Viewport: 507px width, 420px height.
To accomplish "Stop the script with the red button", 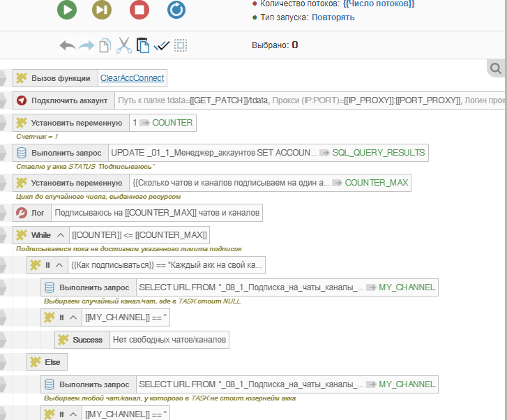I will point(139,9).
